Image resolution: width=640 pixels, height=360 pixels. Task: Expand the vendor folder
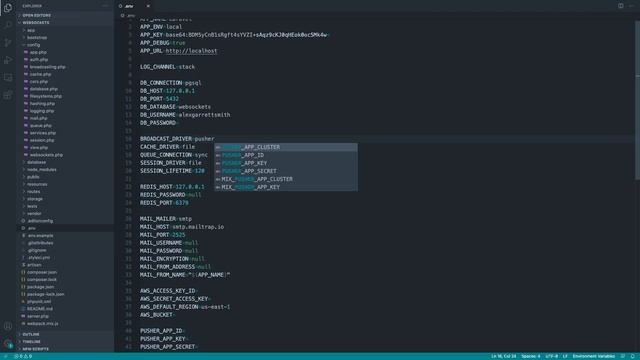(x=65, y=213)
